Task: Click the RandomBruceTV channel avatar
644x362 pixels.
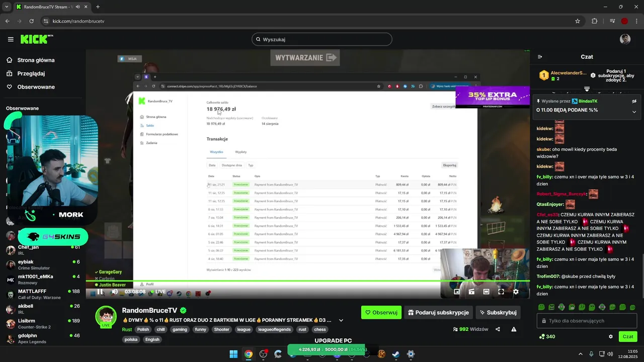Action: click(x=106, y=316)
